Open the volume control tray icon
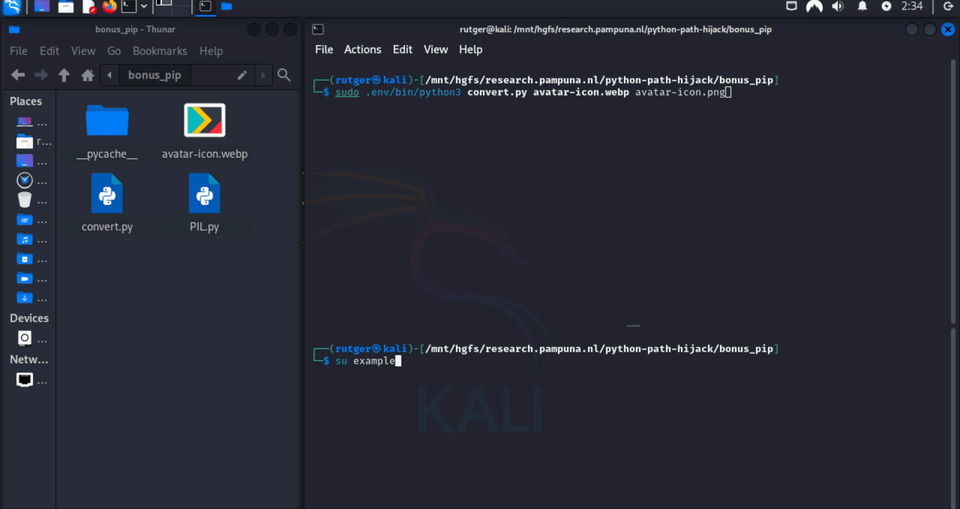 tap(838, 6)
